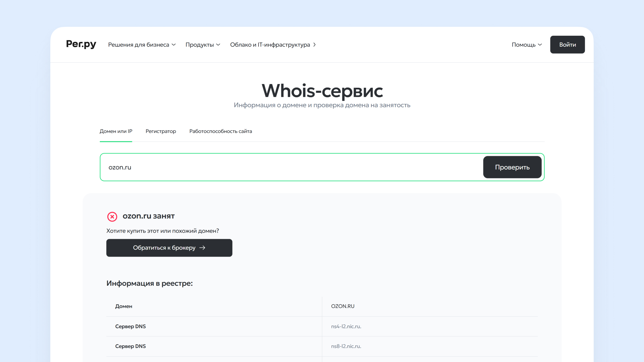The image size is (644, 362).
Task: Click the ozon.ru занят heading
Action: point(148,216)
